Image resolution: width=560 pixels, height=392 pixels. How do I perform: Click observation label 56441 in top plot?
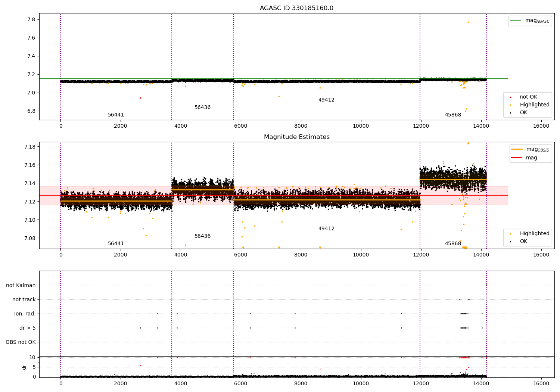116,115
